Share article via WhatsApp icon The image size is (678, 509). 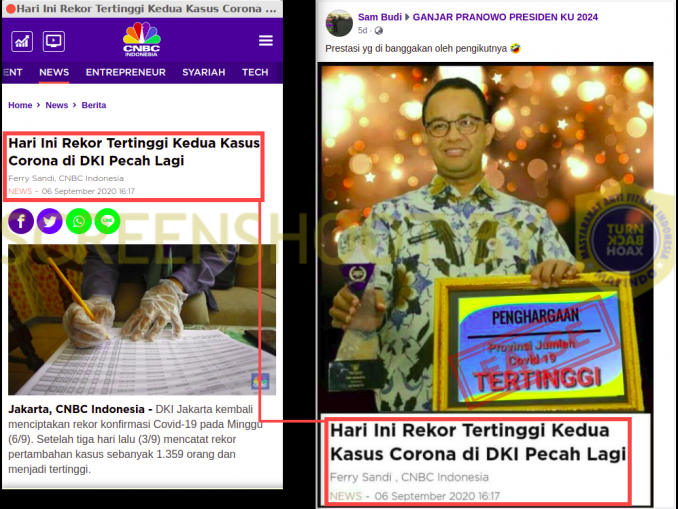[79, 221]
